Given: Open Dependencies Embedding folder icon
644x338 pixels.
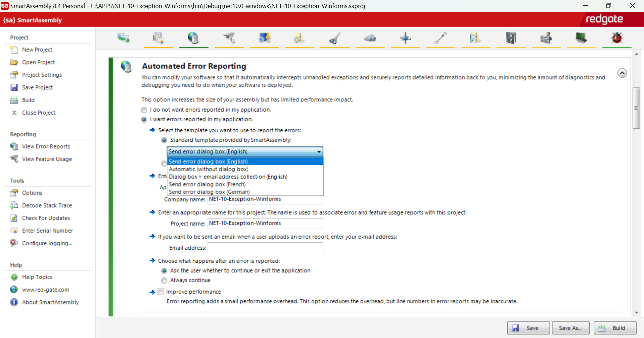Looking at the screenshot, I should pyautogui.click(x=300, y=38).
